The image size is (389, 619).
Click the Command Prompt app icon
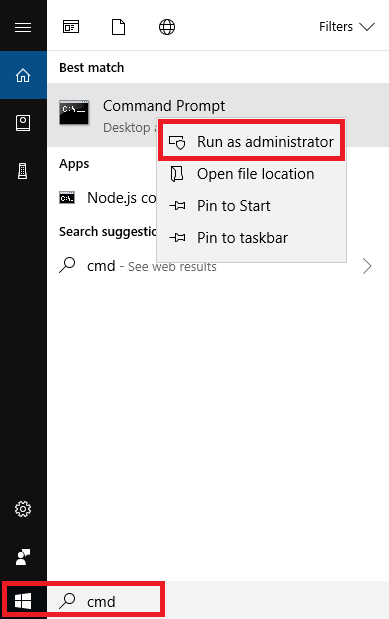tap(74, 112)
